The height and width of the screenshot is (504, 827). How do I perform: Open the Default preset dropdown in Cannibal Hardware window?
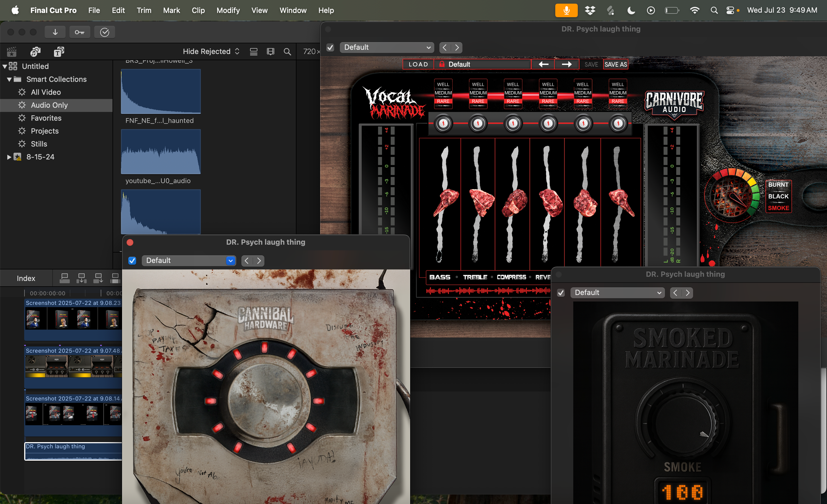coord(189,261)
